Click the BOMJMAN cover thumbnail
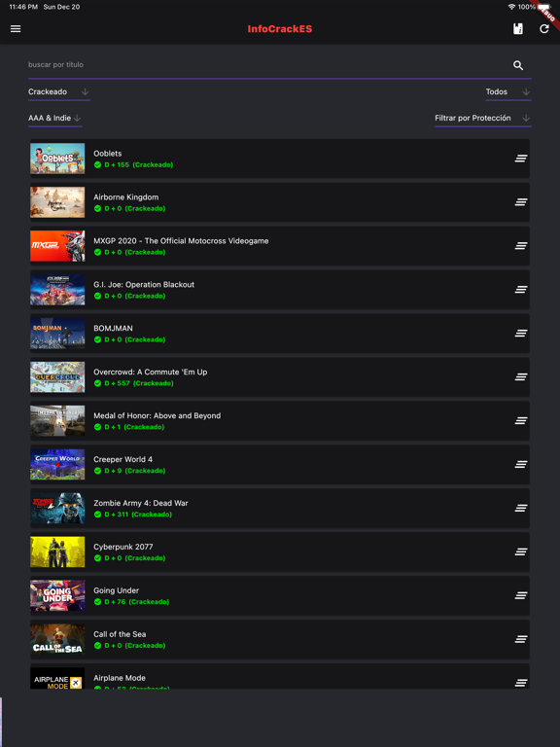Screen dimensions: 560x747 tap(57, 334)
